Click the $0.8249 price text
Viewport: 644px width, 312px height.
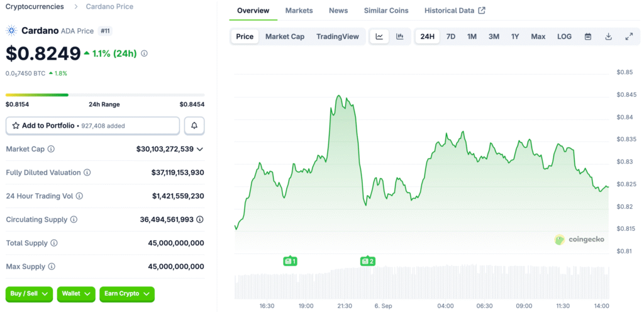43,53
